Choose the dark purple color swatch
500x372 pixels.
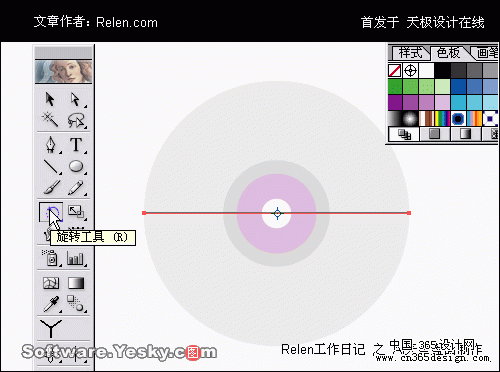coord(395,102)
